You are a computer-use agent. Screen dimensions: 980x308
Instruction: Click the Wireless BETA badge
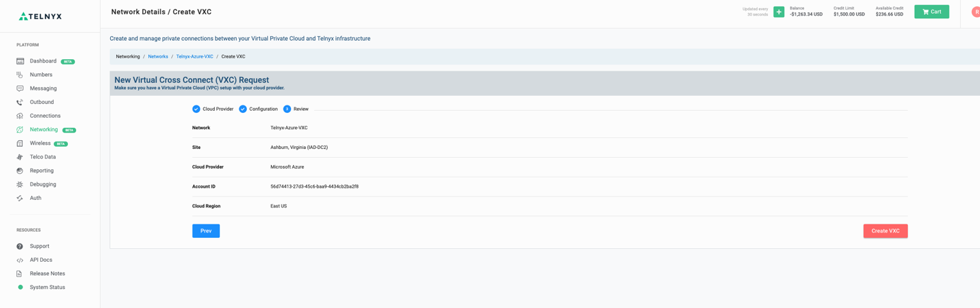61,144
